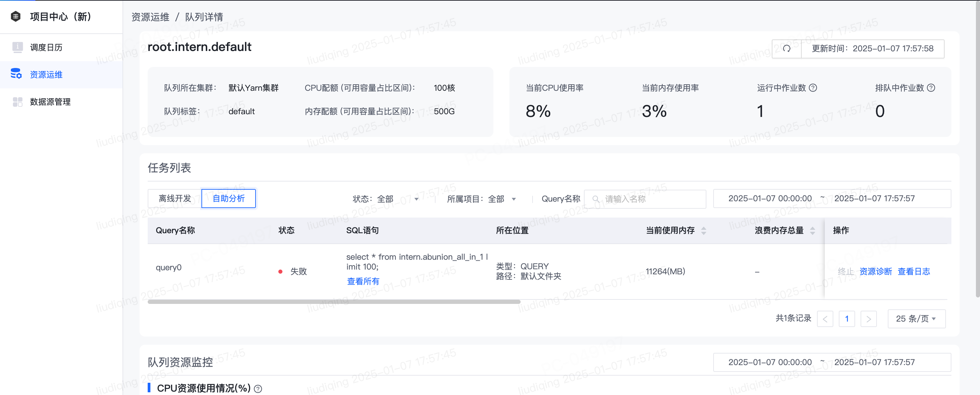Go to next page arrow

click(868, 319)
